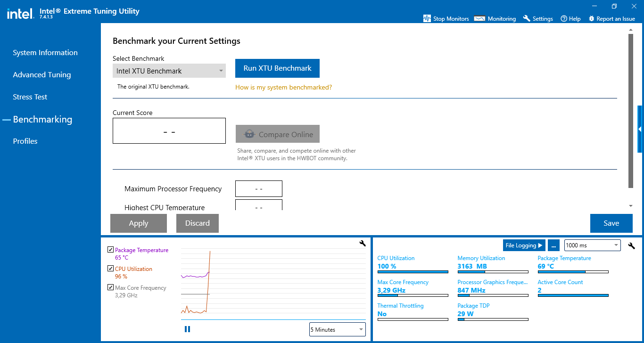
Task: Click the Package TDP progress bar
Action: (493, 319)
